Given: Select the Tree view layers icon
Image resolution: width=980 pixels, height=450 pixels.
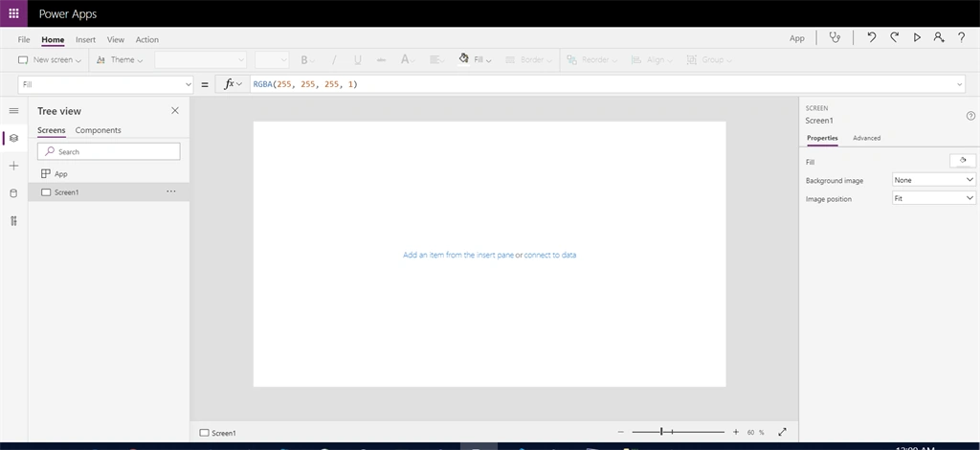Looking at the screenshot, I should 13,138.
